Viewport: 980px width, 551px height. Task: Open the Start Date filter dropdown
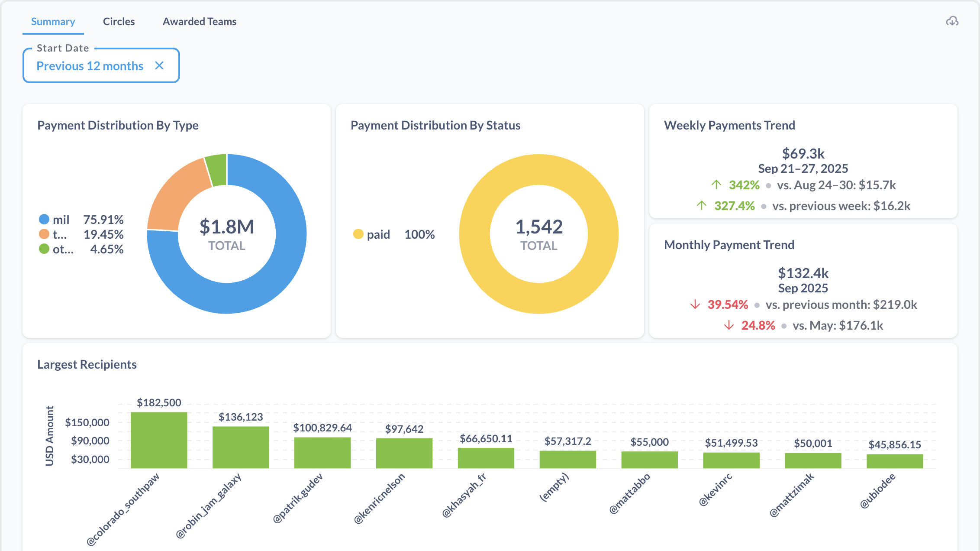click(101, 65)
